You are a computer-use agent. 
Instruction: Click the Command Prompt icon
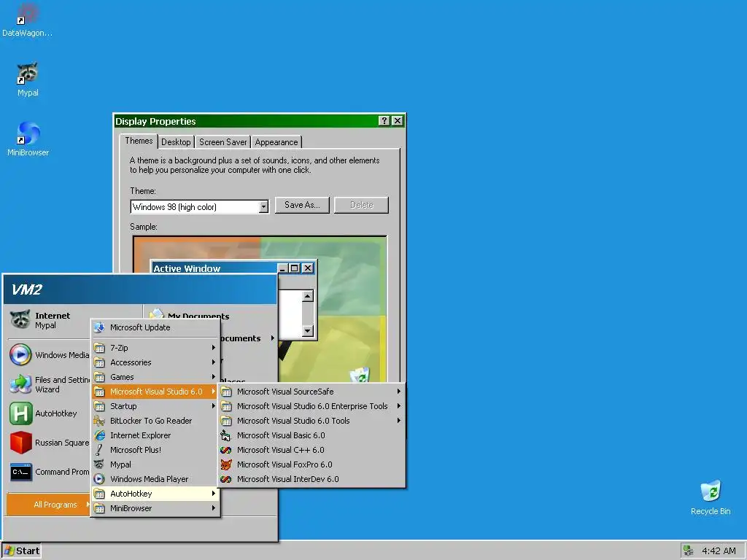20,472
